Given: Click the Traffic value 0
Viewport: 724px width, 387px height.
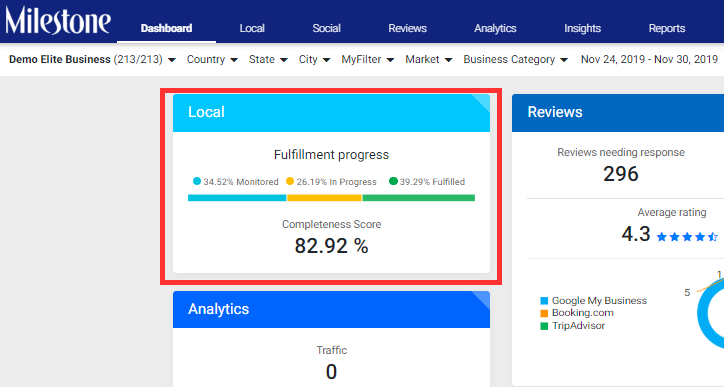Looking at the screenshot, I should 332,372.
